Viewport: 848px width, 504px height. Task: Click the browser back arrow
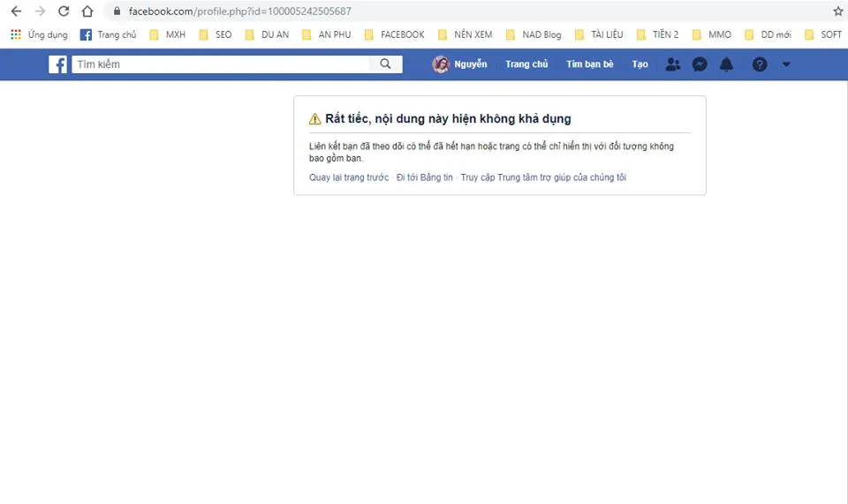(16, 11)
